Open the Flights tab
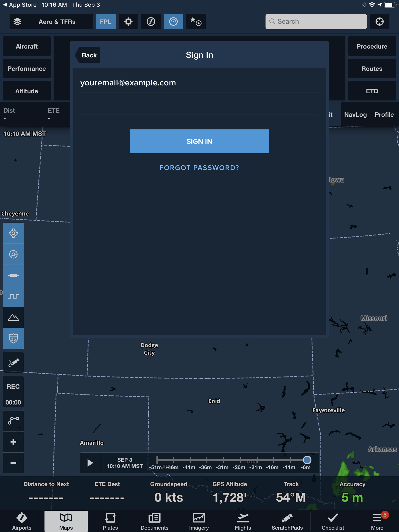Screen dimensions: 399x532 tap(243, 521)
